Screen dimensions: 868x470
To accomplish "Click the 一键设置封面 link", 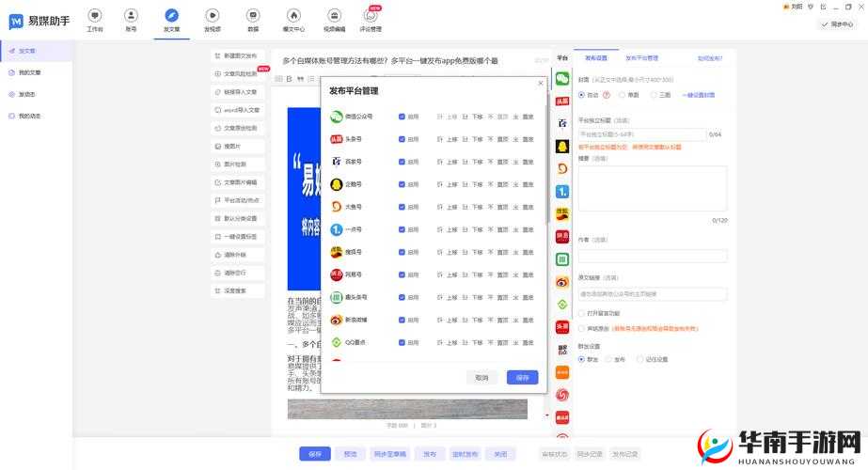I will click(x=698, y=95).
